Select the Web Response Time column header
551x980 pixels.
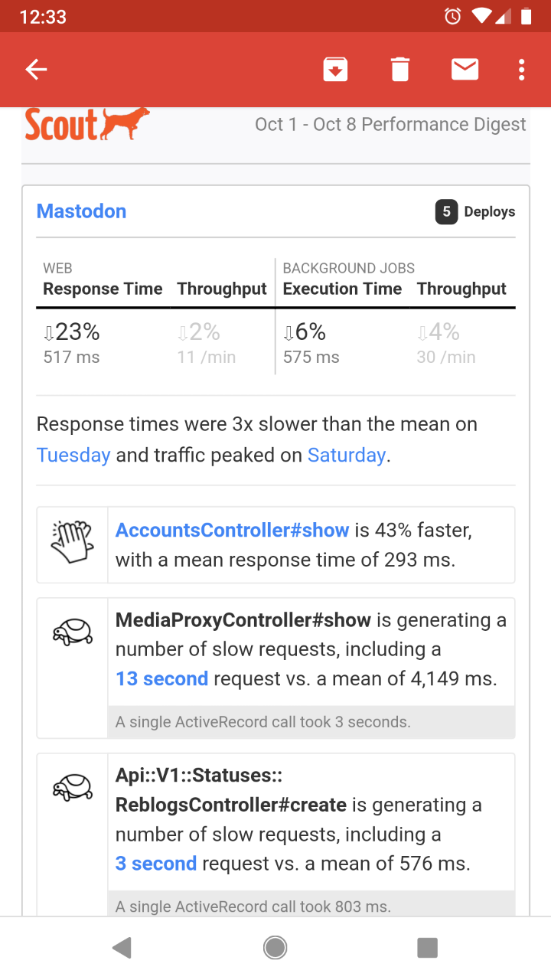click(x=103, y=289)
